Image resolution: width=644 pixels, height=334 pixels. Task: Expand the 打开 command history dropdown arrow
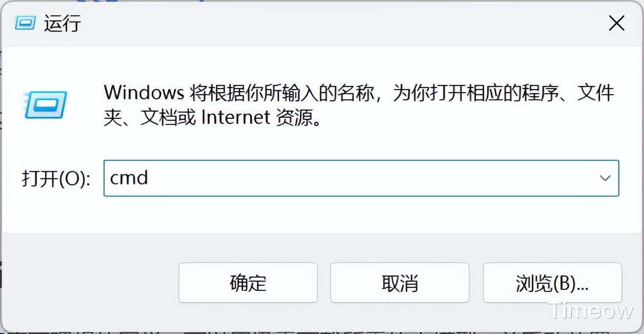[605, 178]
